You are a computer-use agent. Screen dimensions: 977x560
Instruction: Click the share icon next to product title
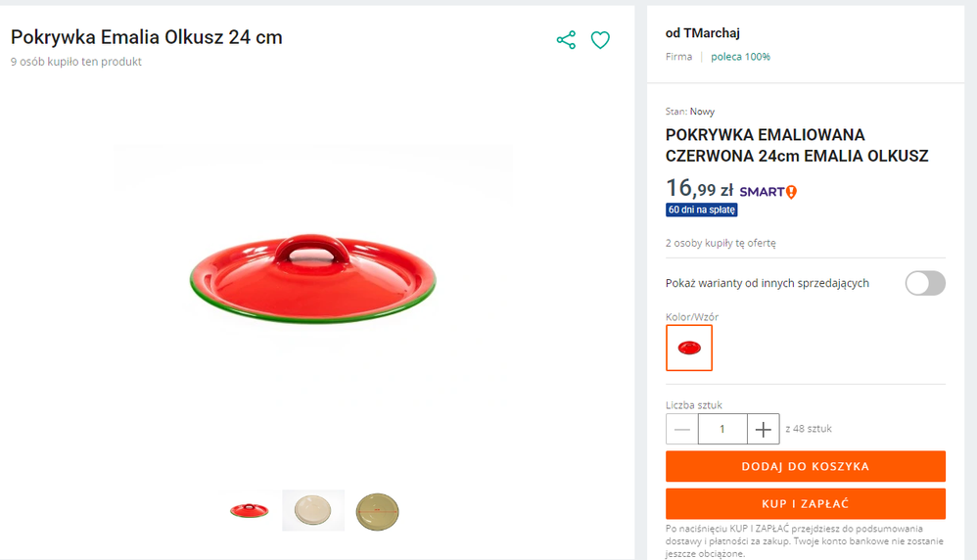tap(566, 40)
